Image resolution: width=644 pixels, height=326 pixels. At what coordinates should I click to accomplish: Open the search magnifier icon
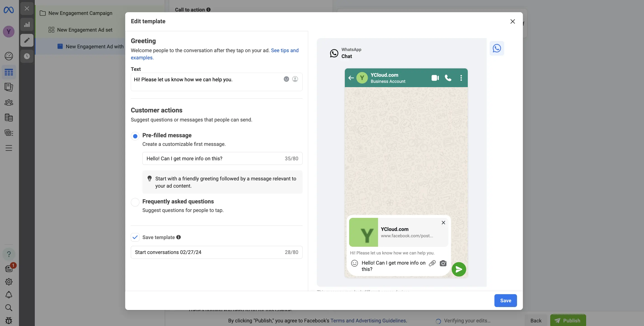(x=9, y=307)
